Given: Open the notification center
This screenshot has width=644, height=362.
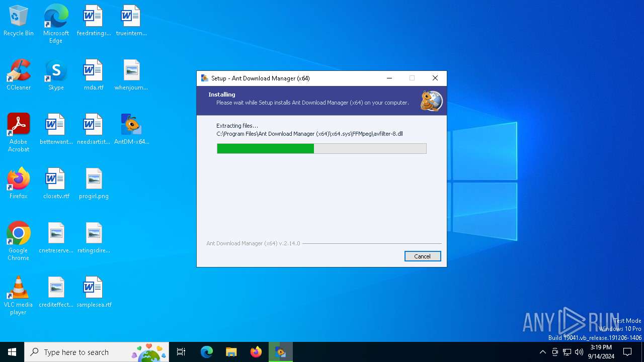Looking at the screenshot, I should click(627, 352).
